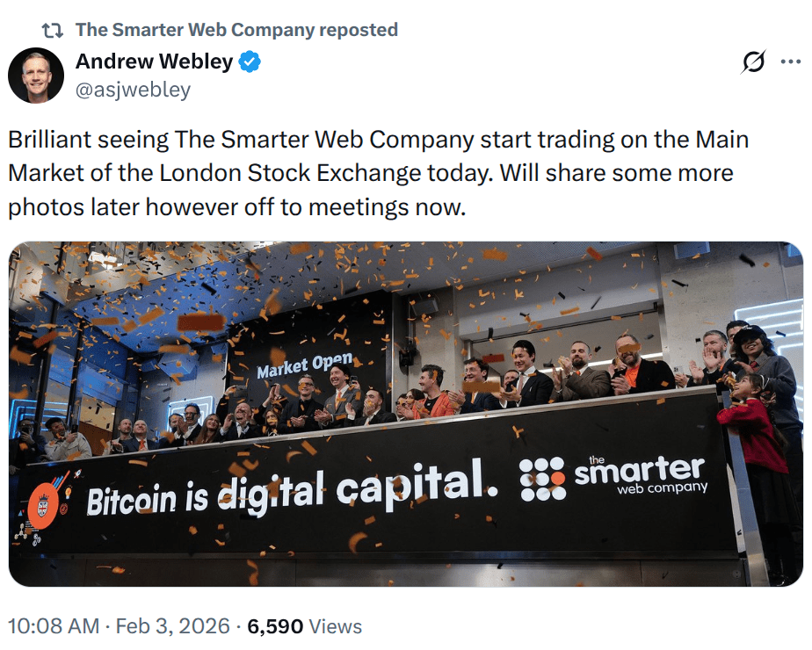This screenshot has height=650, width=812.
Task: Click the blue verified badge
Action: 250,62
